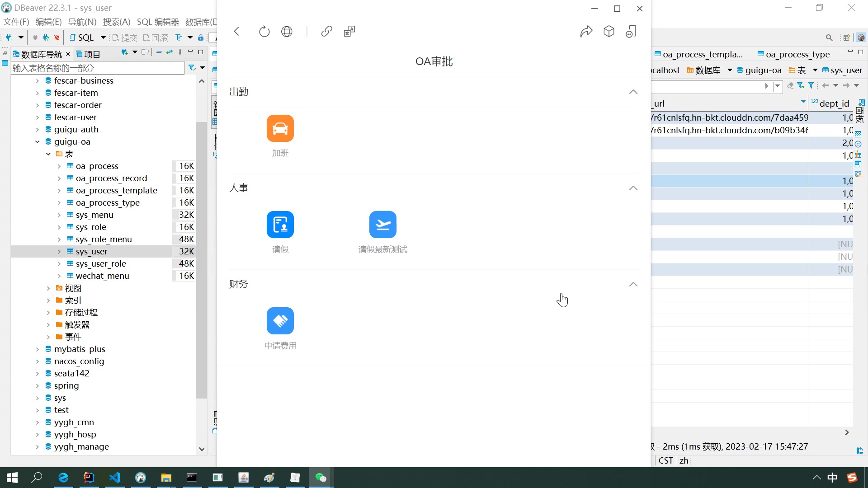
Task: Collapse the 财务 section
Action: pyautogui.click(x=633, y=284)
